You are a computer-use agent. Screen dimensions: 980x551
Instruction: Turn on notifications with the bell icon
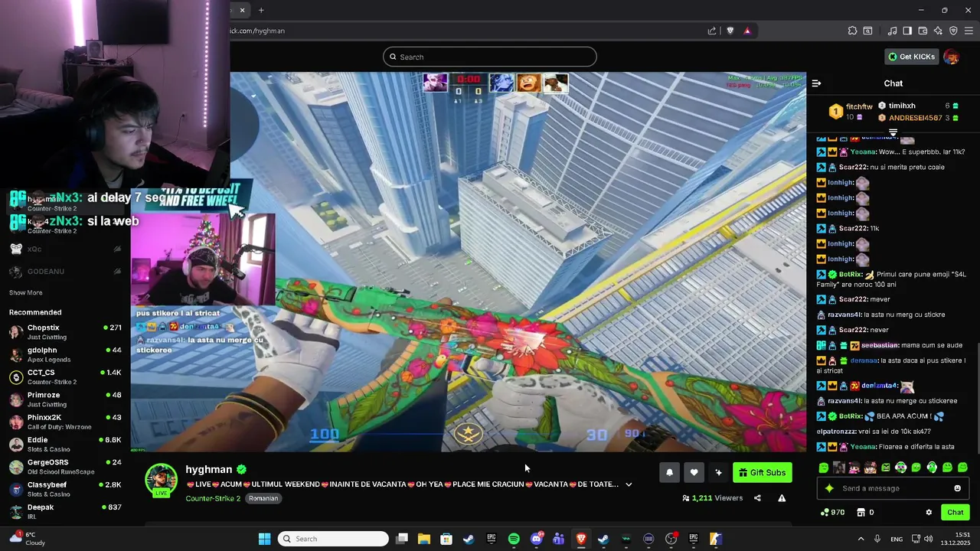(669, 472)
